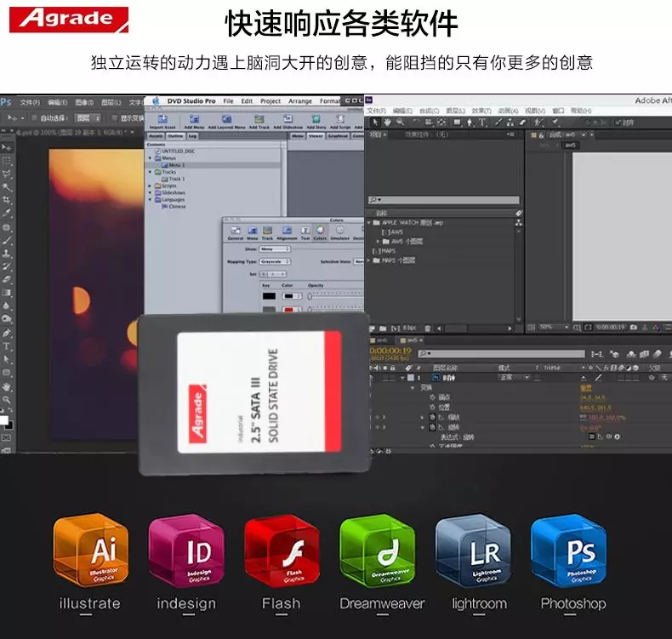Select the Colors icon in the inspector toolbar
Viewport: 672px width, 639px height.
pyautogui.click(x=320, y=231)
